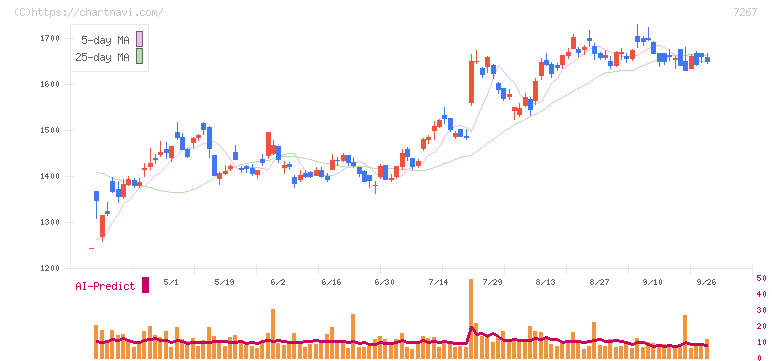This screenshot has width=772, height=361.
Task: Select the 6/16 date axis label
Action: (331, 282)
